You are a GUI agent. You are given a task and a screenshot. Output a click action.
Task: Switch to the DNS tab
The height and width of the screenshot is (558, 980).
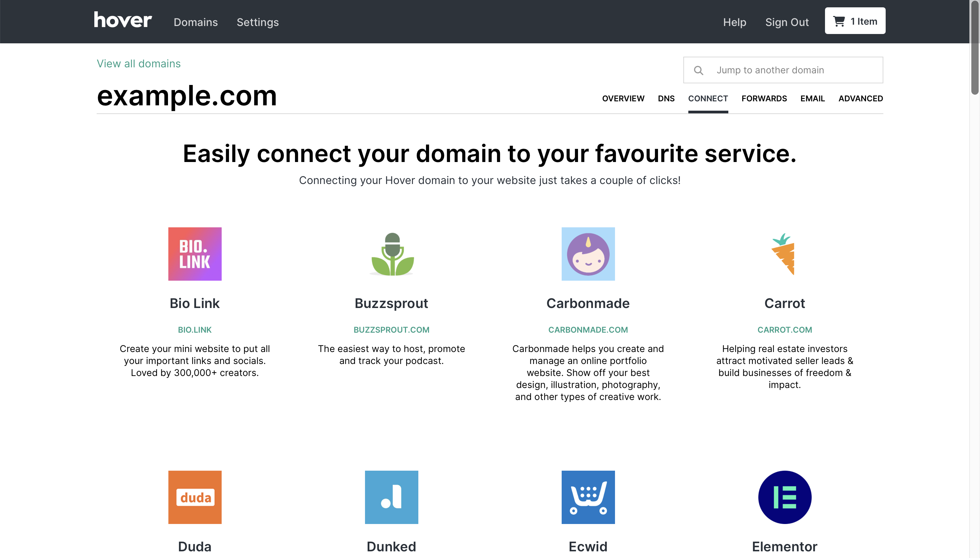tap(666, 98)
